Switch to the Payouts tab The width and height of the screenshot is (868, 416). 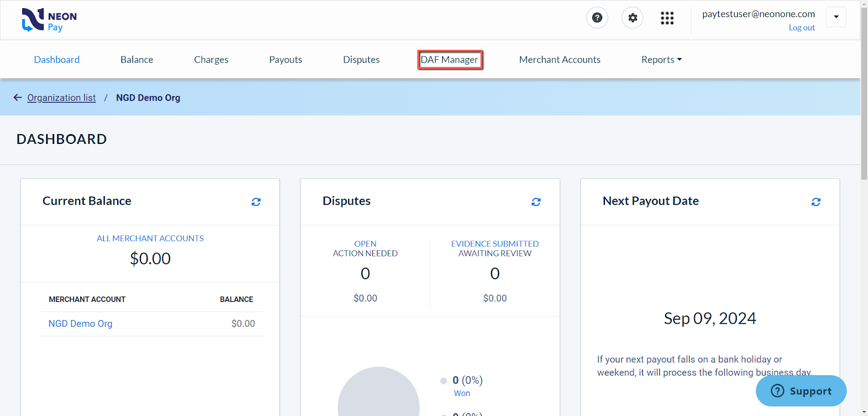pyautogui.click(x=285, y=60)
